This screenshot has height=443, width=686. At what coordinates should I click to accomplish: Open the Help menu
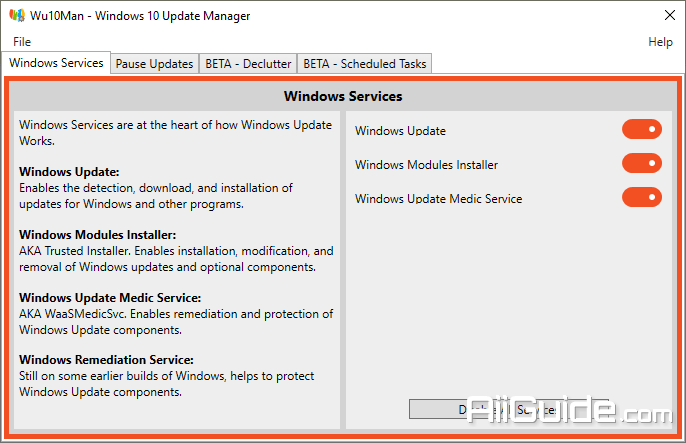click(660, 42)
